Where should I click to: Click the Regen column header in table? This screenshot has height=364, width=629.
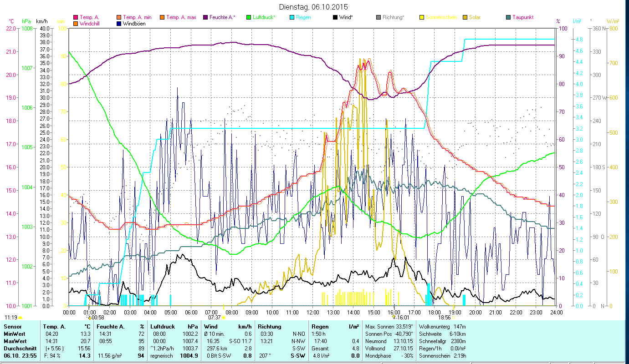(x=320, y=327)
